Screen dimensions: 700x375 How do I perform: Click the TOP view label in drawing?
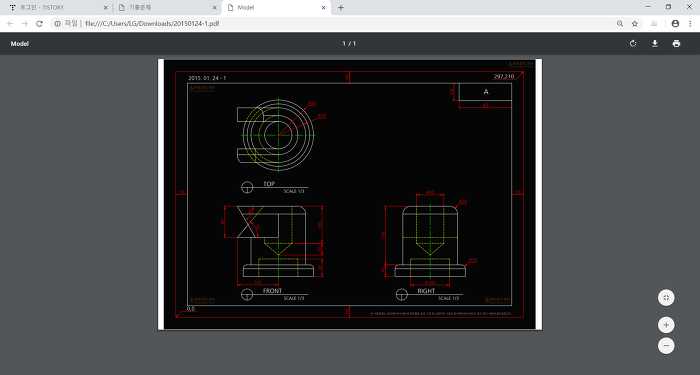coord(269,183)
